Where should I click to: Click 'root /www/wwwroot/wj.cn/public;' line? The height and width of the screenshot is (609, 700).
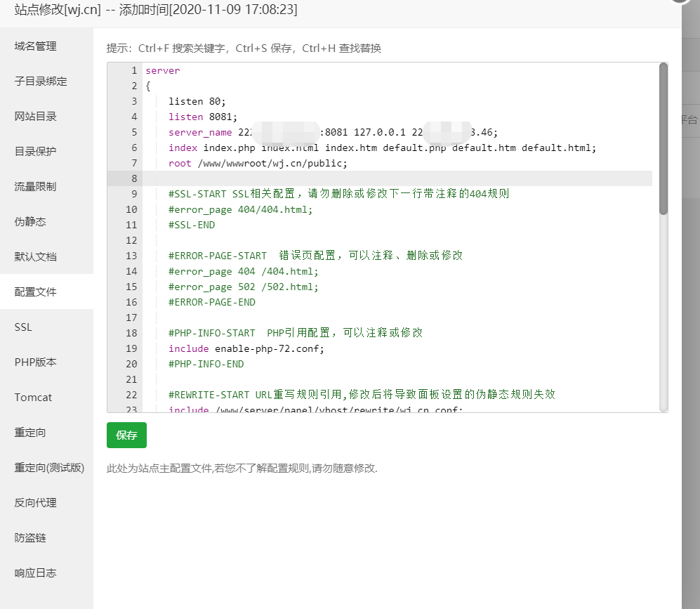(x=258, y=164)
